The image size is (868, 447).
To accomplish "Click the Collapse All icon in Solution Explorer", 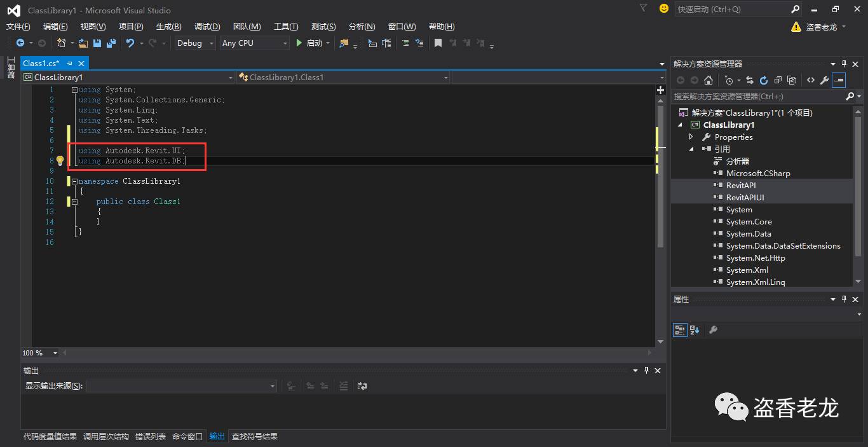I will (778, 80).
